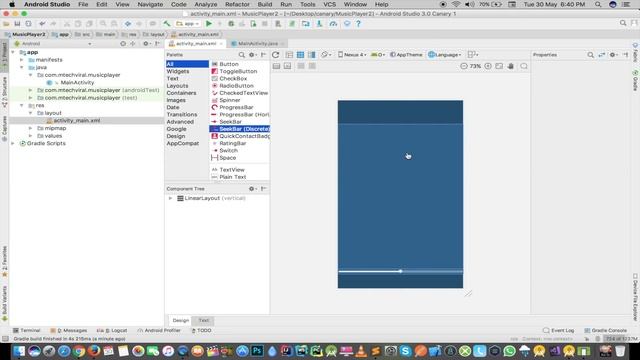Open the Project panel gear menu

point(146,44)
